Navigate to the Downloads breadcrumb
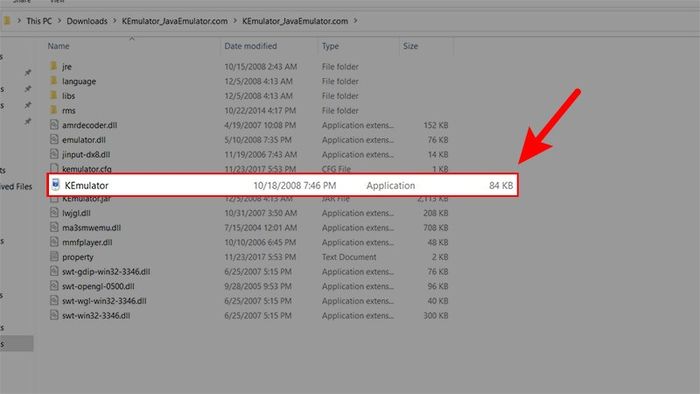 [87, 21]
